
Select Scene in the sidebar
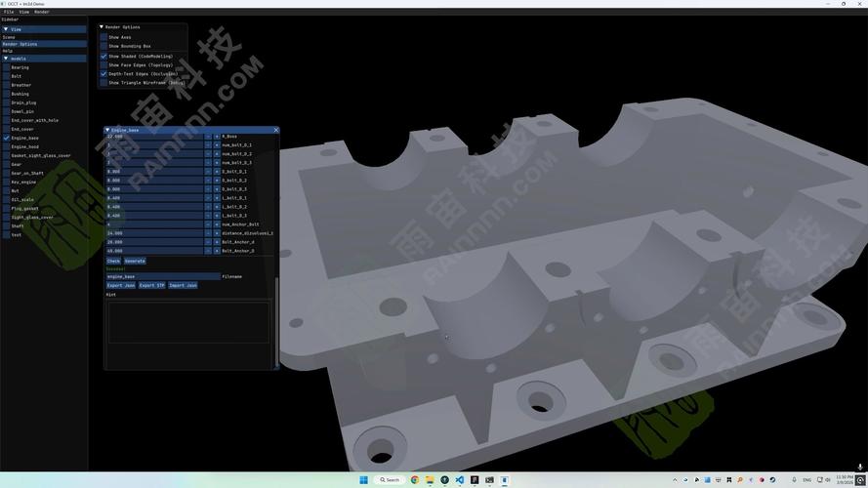43,37
